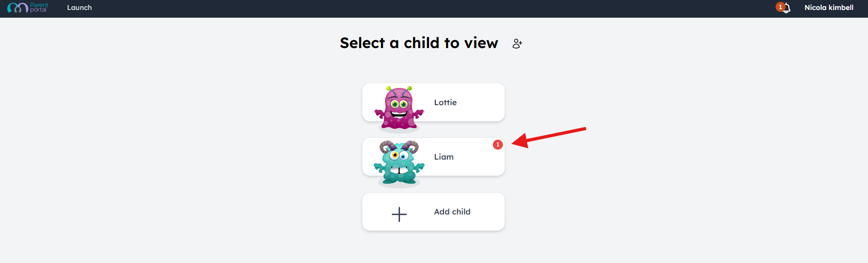
Task: Click the purple horns on Liam's monster
Action: point(399,146)
